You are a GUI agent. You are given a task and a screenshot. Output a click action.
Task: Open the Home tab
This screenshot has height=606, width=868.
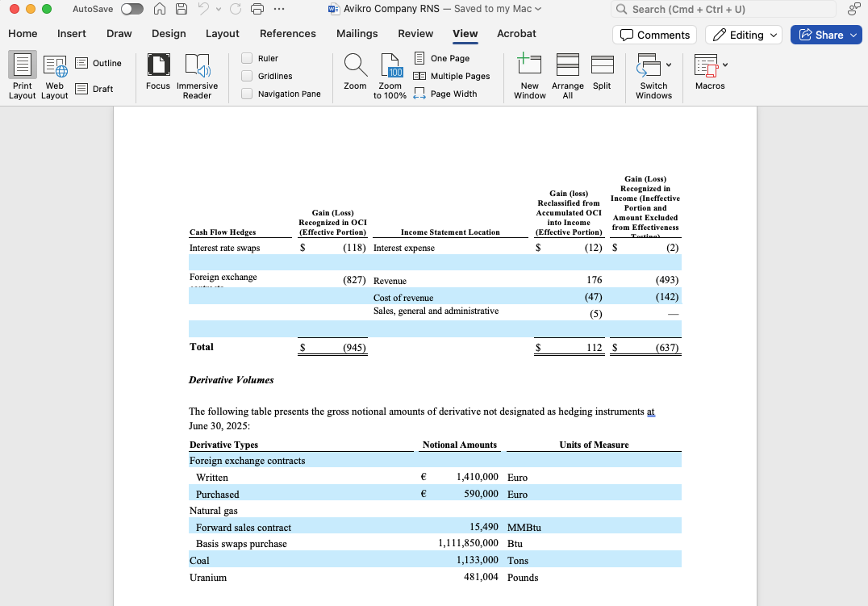[23, 33]
